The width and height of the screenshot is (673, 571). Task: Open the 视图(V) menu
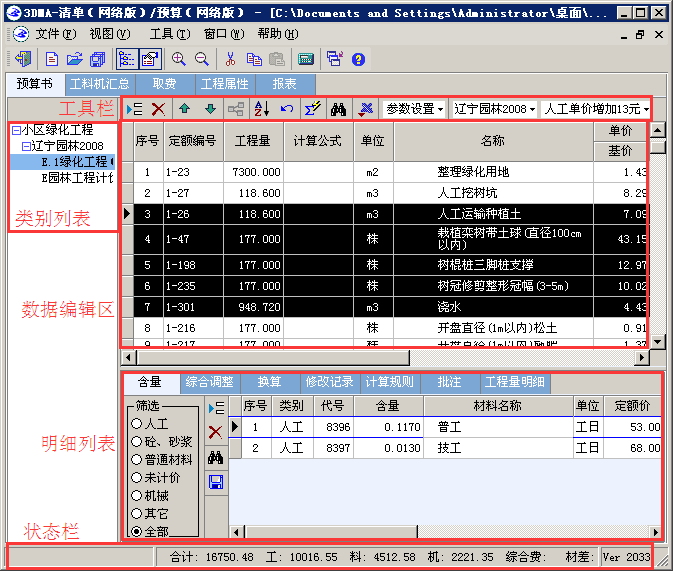(110, 34)
